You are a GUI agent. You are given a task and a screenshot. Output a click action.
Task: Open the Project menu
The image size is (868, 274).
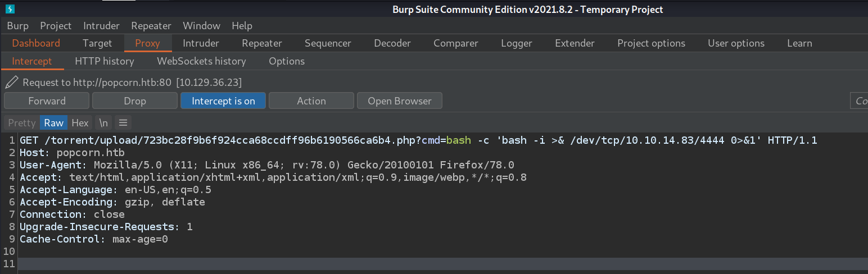[x=56, y=26]
